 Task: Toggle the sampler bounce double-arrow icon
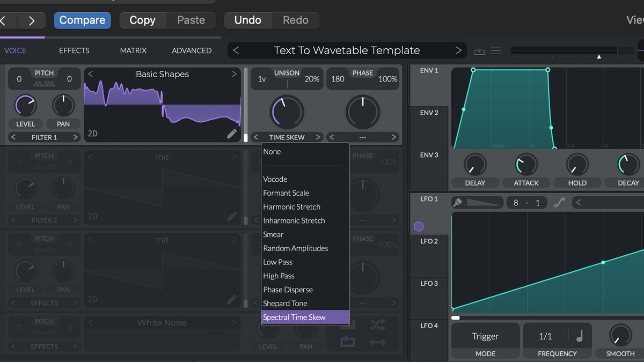pos(378,342)
